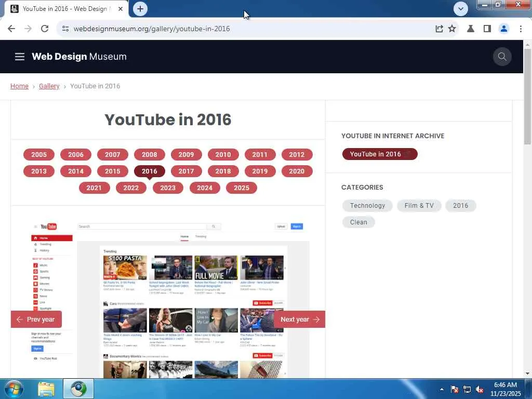The height and width of the screenshot is (399, 532).
Task: Follow the Home breadcrumb link
Action: [19, 86]
